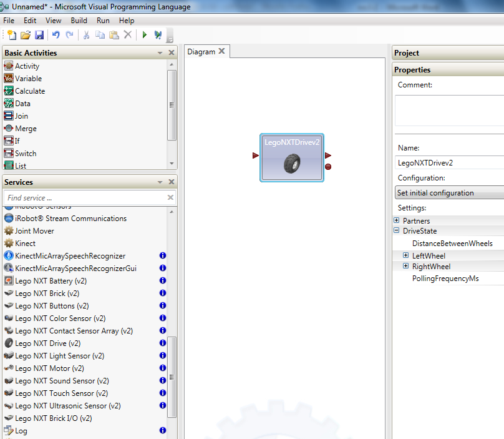Click the Services list scroll up arrow

tap(172, 212)
